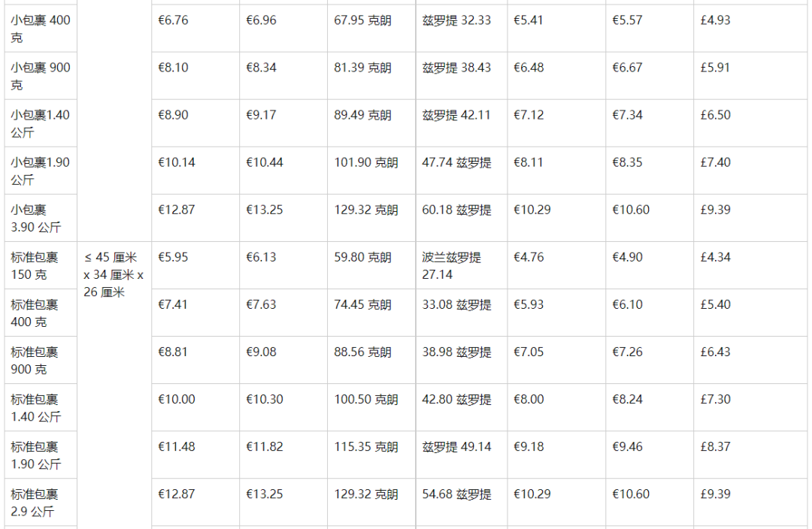812x529 pixels.
Task: Select the 100.50 克朗 price cell
Action: pos(366,399)
